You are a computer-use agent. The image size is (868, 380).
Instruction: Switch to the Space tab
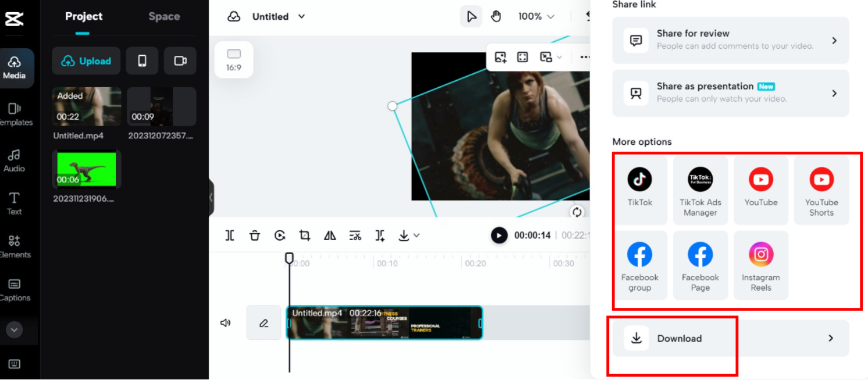163,16
